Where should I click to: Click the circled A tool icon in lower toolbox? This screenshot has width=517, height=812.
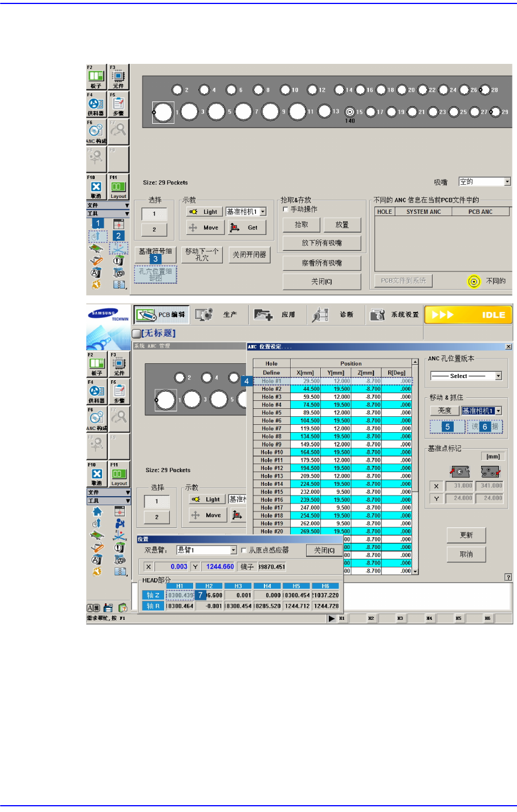click(96, 559)
